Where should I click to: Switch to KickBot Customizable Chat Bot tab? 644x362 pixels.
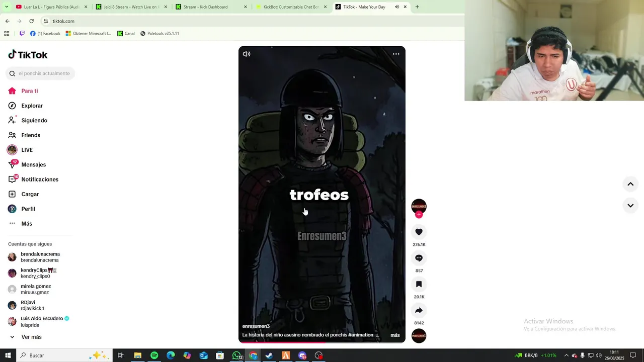(290, 7)
